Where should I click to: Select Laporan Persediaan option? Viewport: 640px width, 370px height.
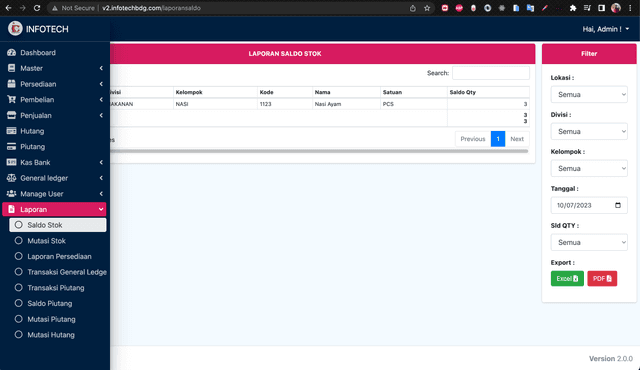pos(58,257)
